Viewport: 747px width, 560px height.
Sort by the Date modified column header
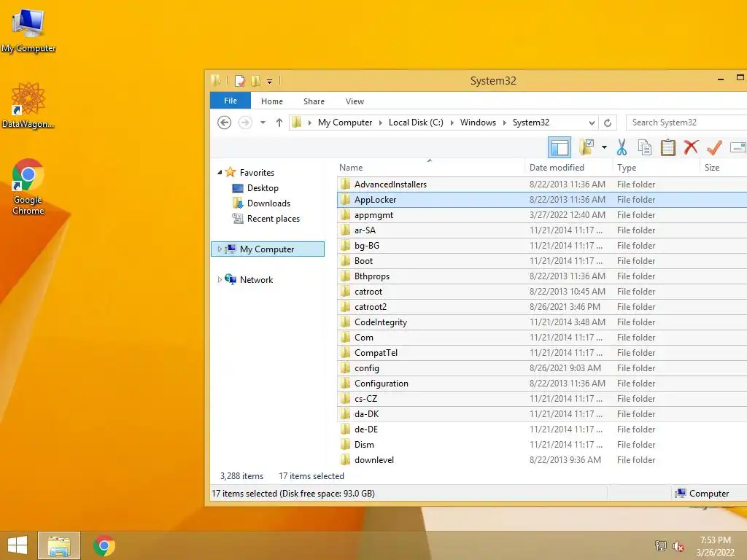(568, 168)
